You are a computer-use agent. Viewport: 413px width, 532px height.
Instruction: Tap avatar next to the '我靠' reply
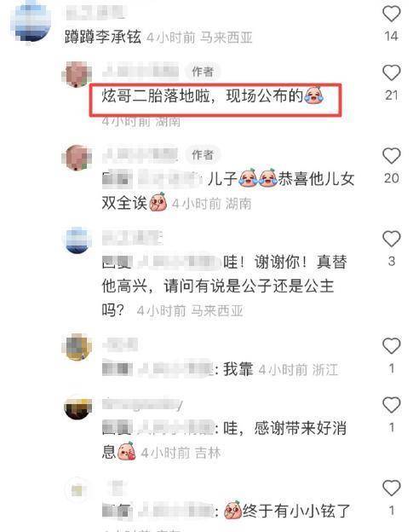[x=77, y=347]
